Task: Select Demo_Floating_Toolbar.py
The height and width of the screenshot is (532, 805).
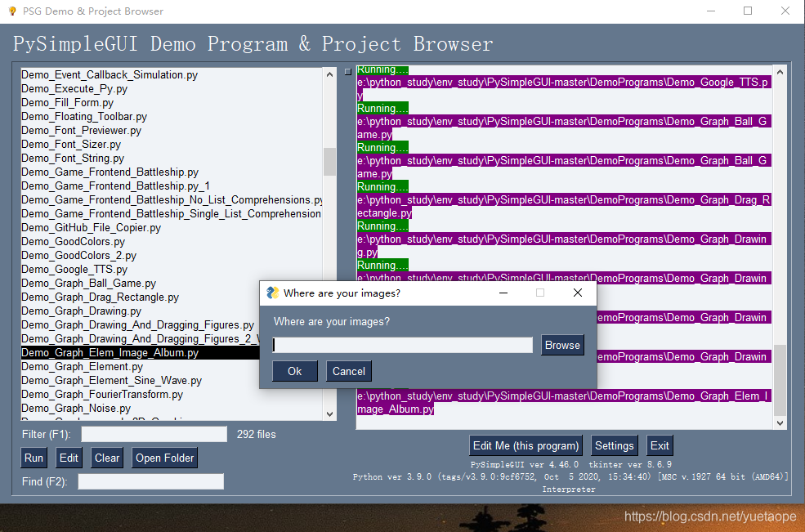Action: click(x=172, y=117)
